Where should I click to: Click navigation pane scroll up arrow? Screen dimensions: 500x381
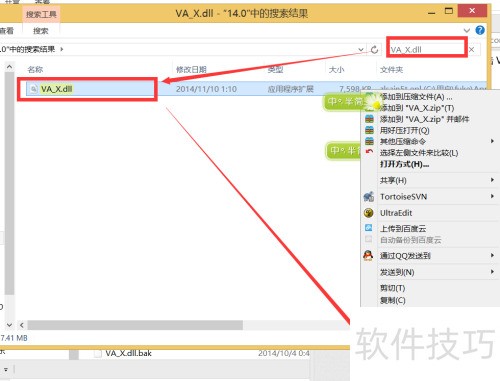(9, 67)
